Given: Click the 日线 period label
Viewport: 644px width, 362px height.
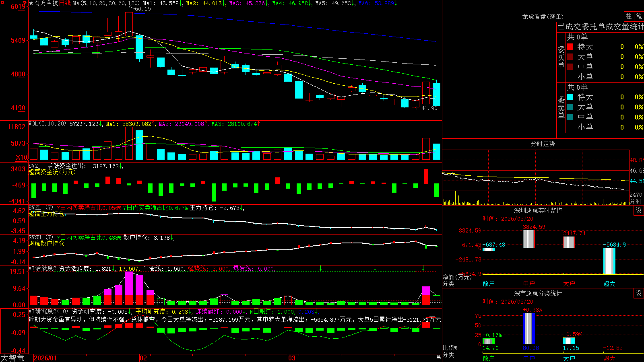Looking at the screenshot, I should tap(65, 3).
